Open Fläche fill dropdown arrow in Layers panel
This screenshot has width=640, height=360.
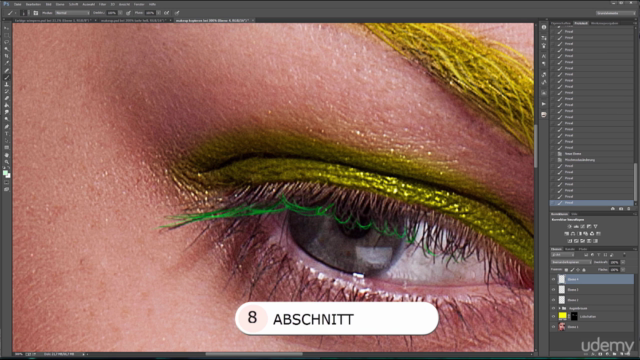[623, 270]
